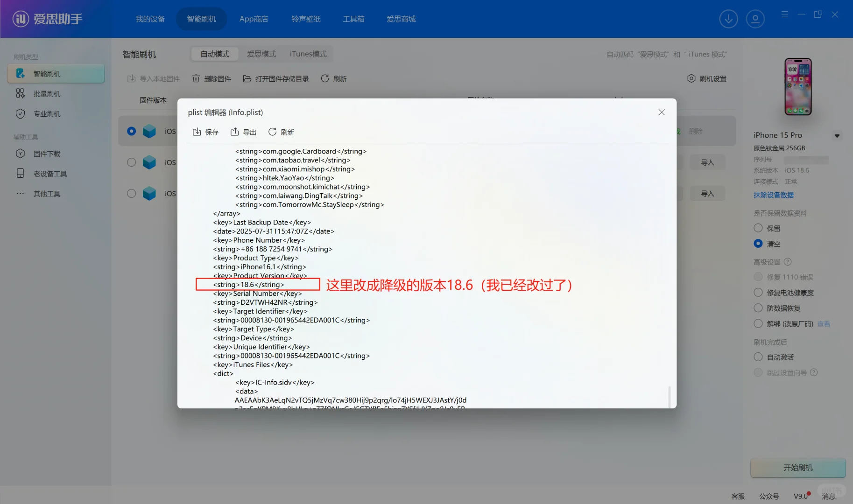853x504 pixels.
Task: Enable 修复 1110 错误 option
Action: click(758, 277)
